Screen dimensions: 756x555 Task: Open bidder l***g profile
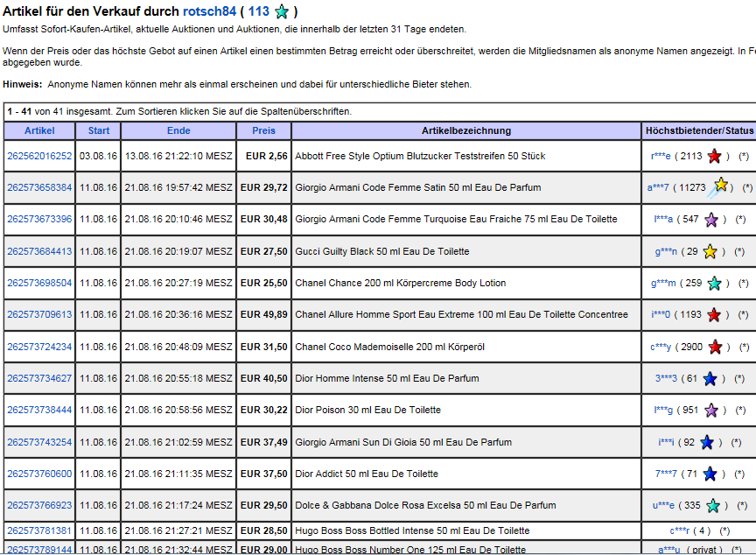(x=663, y=410)
